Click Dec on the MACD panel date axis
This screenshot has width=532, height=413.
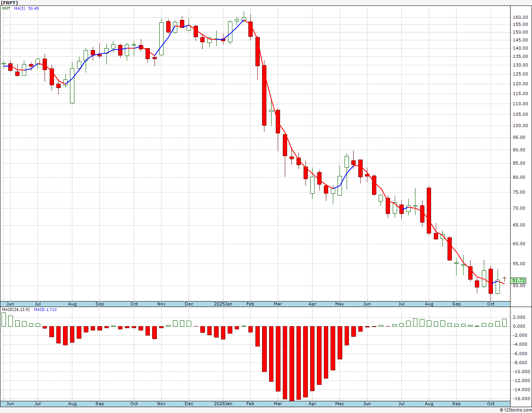189,404
